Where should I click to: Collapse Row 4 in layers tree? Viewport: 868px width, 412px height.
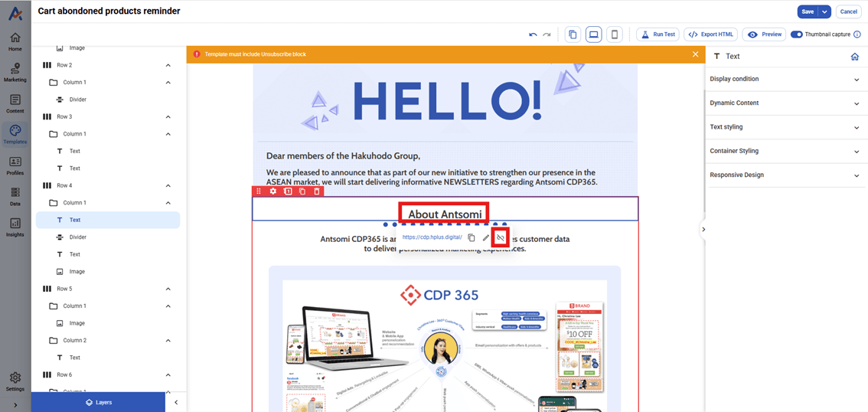click(168, 185)
